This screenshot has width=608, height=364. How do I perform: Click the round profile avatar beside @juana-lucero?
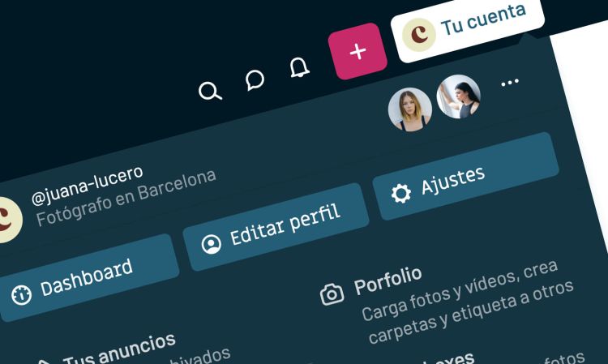pyautogui.click(x=7, y=219)
